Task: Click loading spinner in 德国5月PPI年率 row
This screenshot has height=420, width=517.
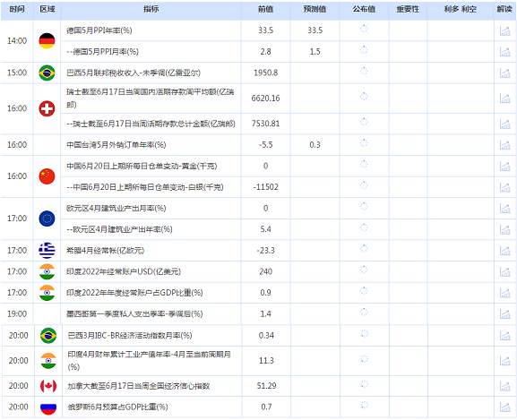Action: [364, 29]
